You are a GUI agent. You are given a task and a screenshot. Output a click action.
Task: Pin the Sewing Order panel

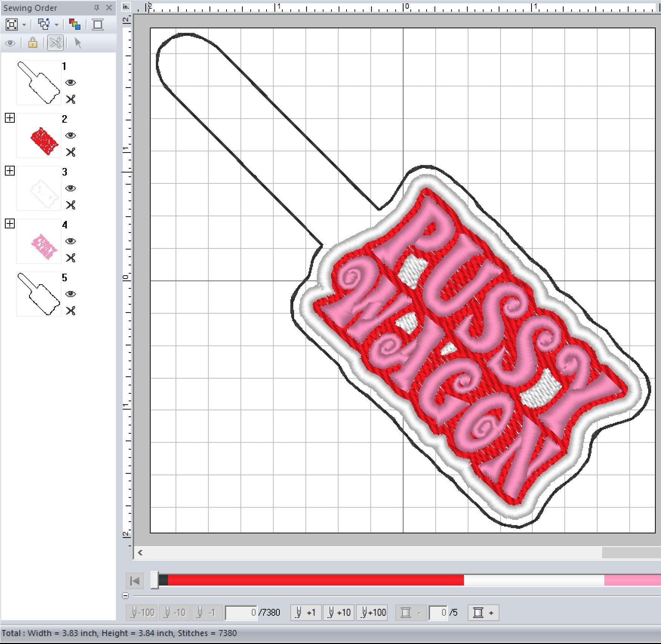click(97, 8)
